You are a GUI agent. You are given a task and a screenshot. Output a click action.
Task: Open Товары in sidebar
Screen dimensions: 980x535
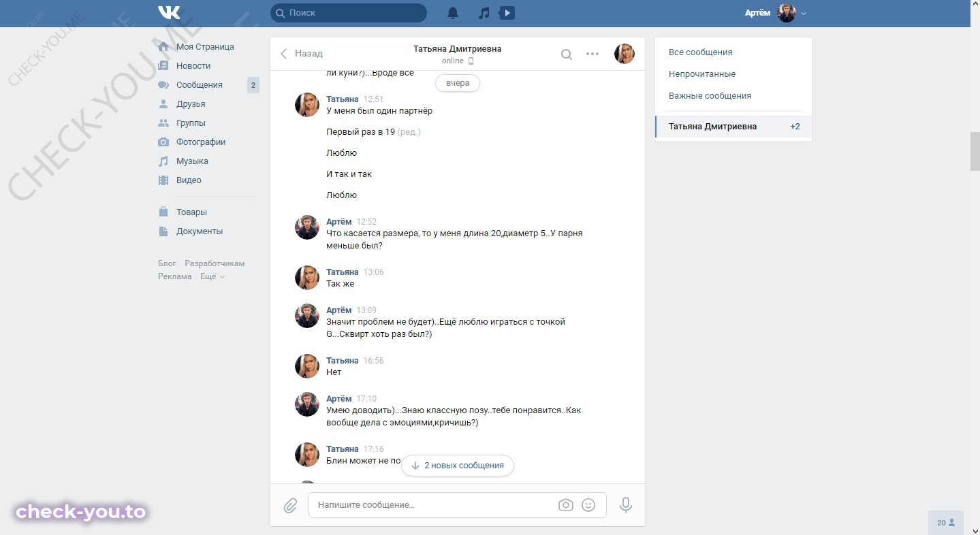(191, 212)
